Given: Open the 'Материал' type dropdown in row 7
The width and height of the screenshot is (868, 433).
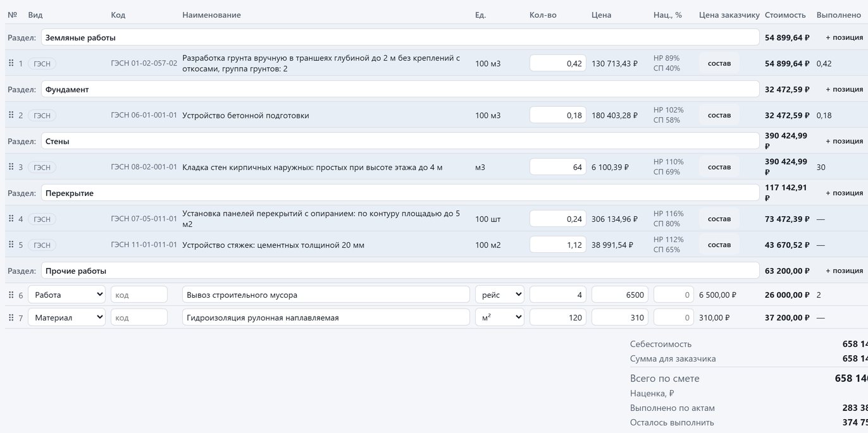Looking at the screenshot, I should click(66, 317).
